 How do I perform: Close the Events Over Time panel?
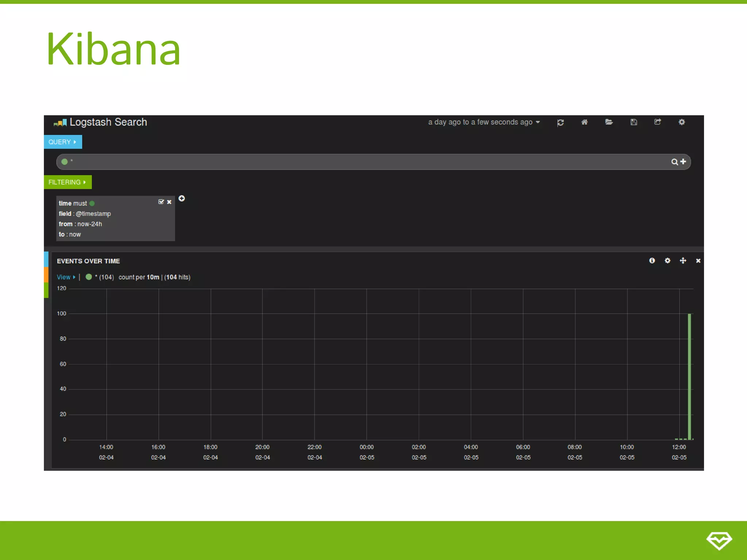pyautogui.click(x=698, y=261)
